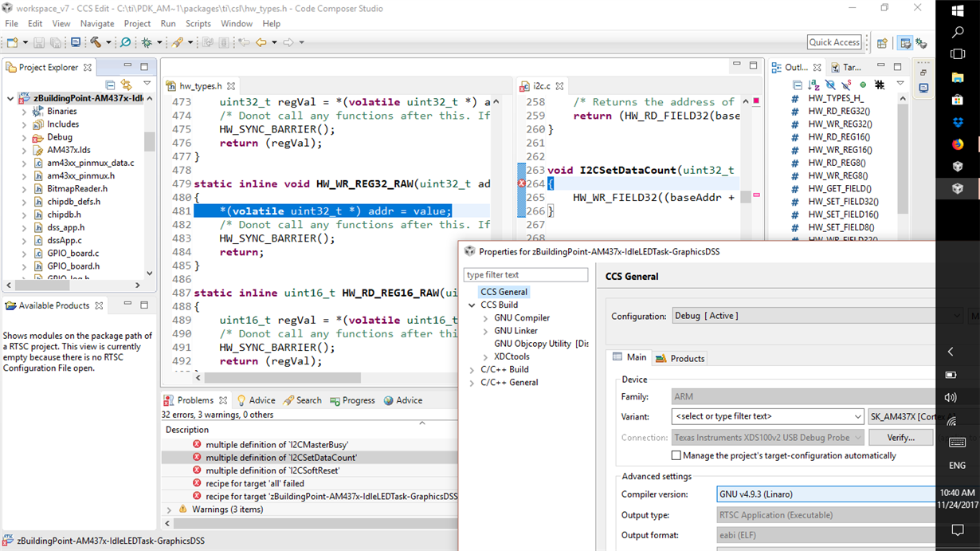Click the blue monitor icon in right trim
Viewport: 980px width, 551px height.
[x=923, y=89]
